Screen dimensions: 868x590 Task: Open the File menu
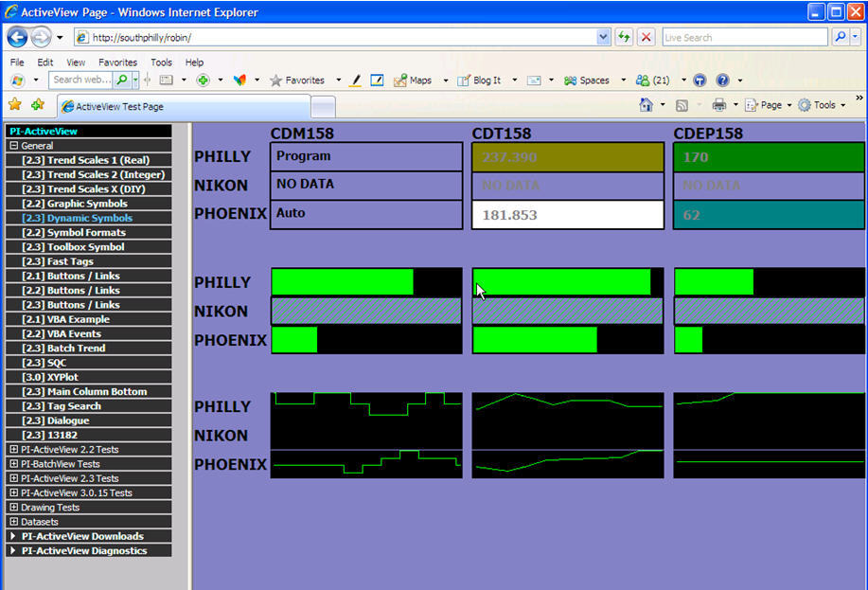tap(17, 63)
